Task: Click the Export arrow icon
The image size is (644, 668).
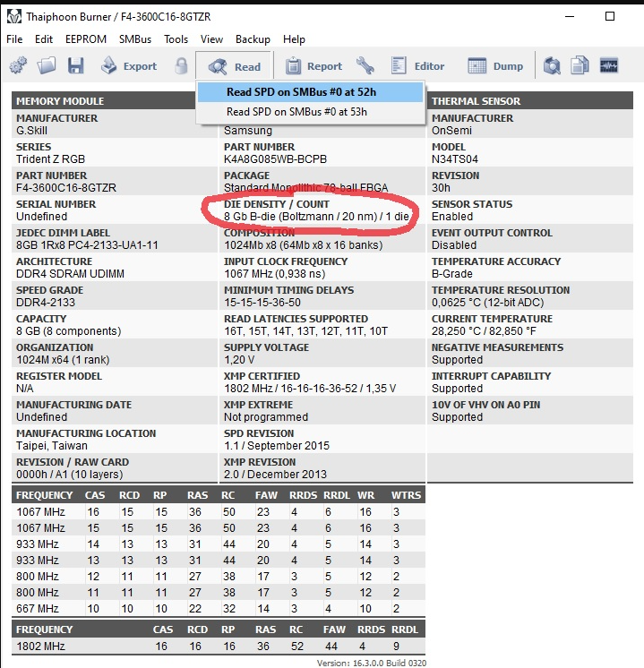Action: 108,65
